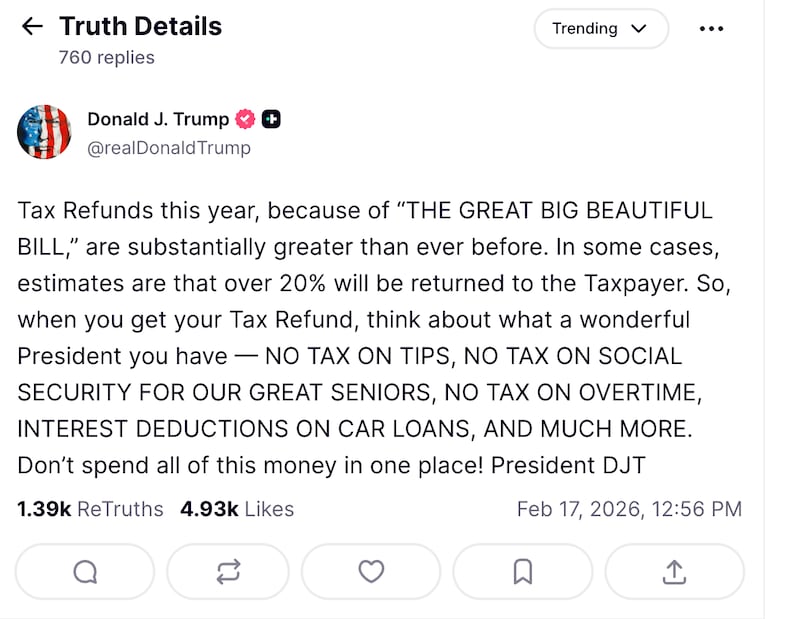800x619 pixels.
Task: Open the flag-themed profile avatar
Action: pyautogui.click(x=44, y=132)
